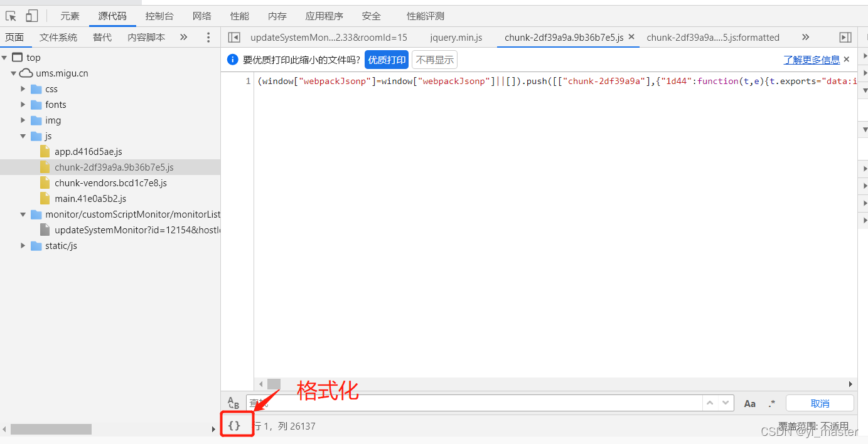Expand the fonts folder

click(x=23, y=105)
